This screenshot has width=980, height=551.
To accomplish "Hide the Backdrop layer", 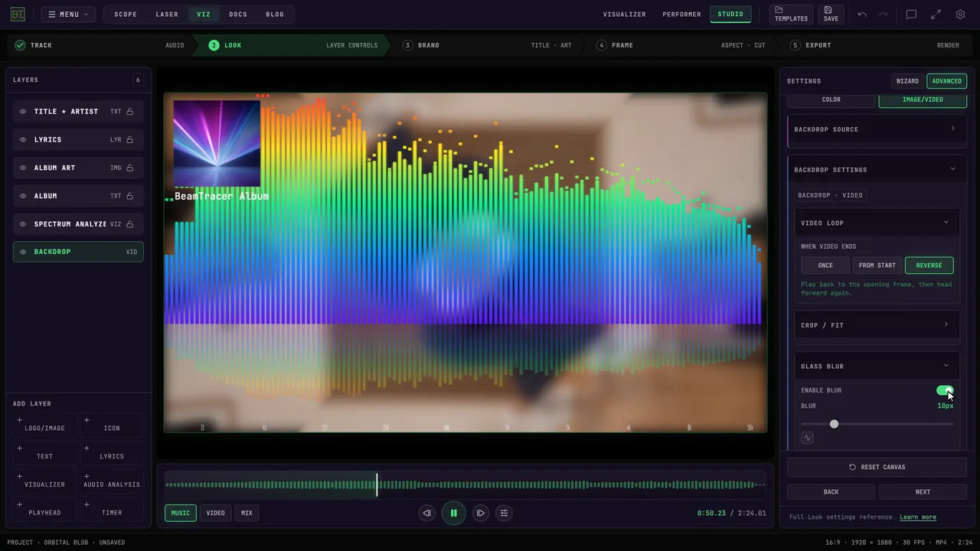I will pos(23,252).
